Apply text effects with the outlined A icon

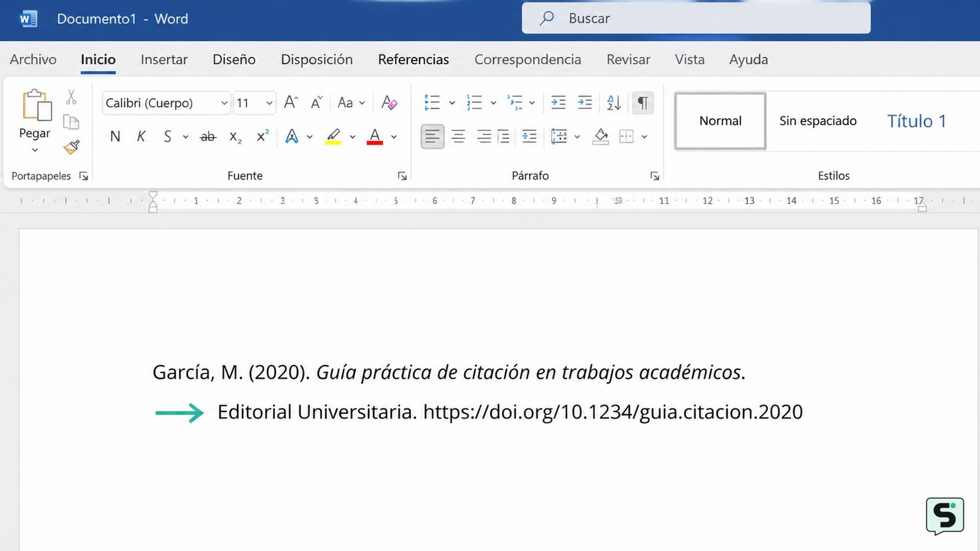pyautogui.click(x=292, y=136)
